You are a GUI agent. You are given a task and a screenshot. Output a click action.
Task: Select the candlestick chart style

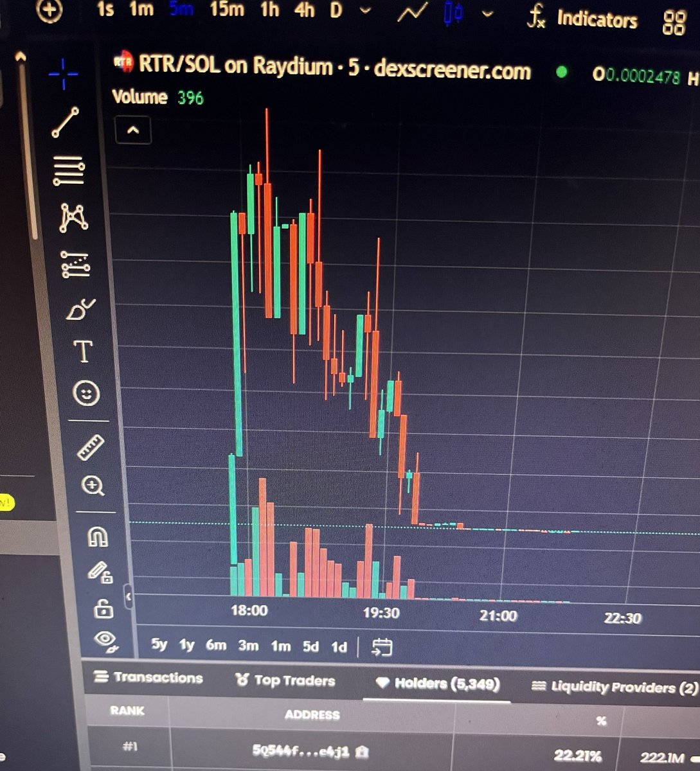(x=454, y=13)
